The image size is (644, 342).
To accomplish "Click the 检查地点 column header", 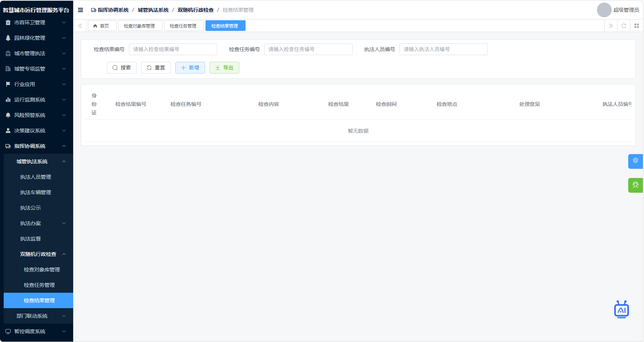I will 447,104.
